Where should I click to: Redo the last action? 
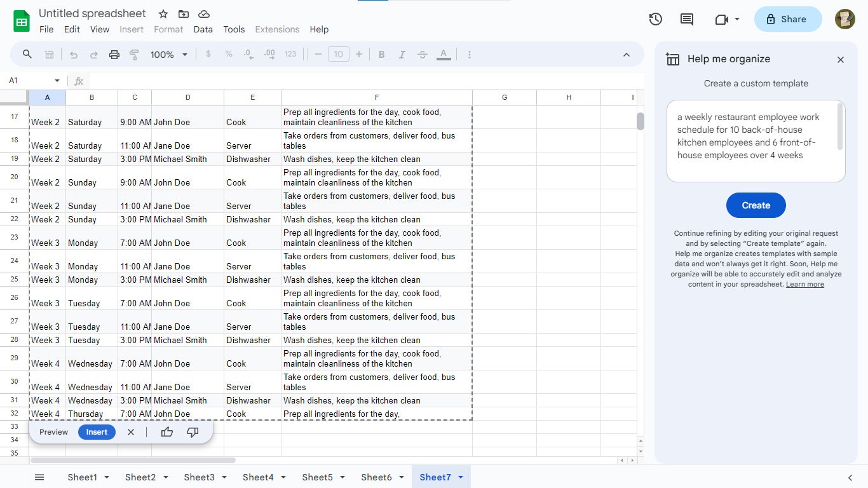[x=94, y=55]
